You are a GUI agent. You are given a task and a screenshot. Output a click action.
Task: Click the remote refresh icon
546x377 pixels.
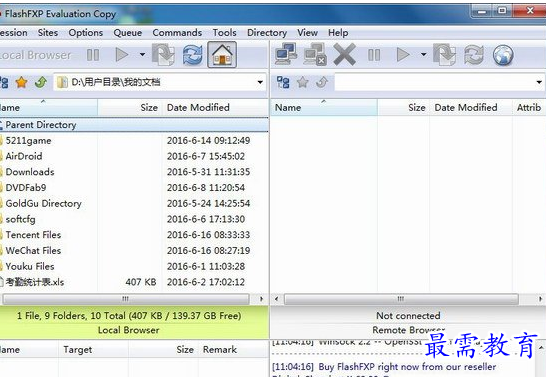coord(474,55)
